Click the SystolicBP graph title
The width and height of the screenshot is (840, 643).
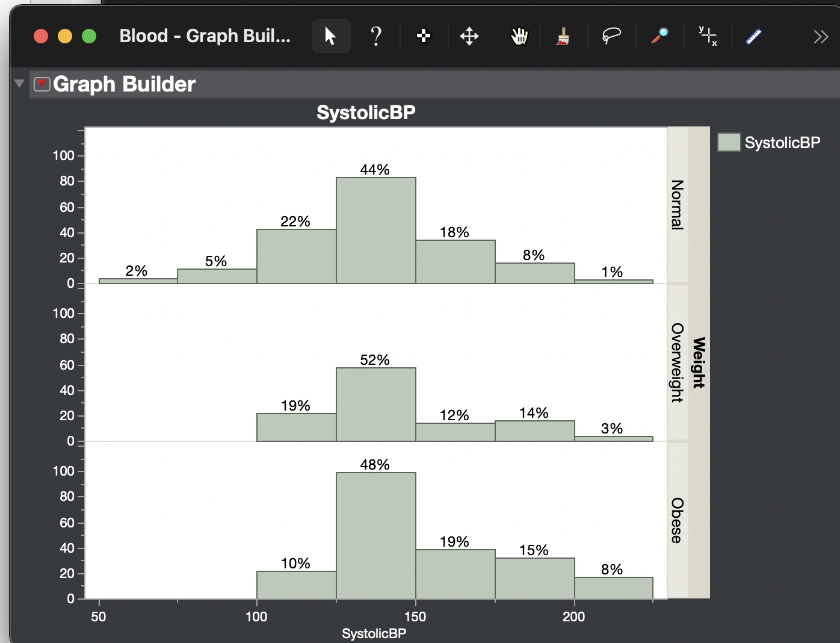366,113
